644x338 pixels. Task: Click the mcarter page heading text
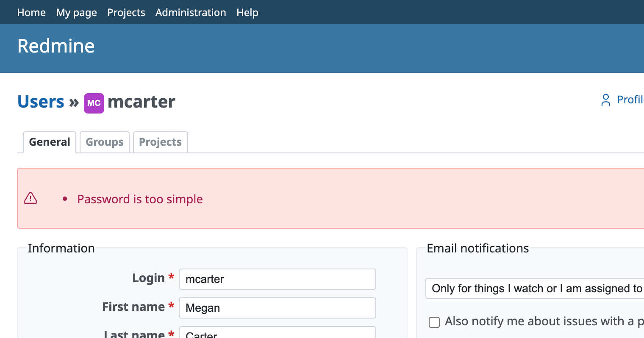[142, 102]
